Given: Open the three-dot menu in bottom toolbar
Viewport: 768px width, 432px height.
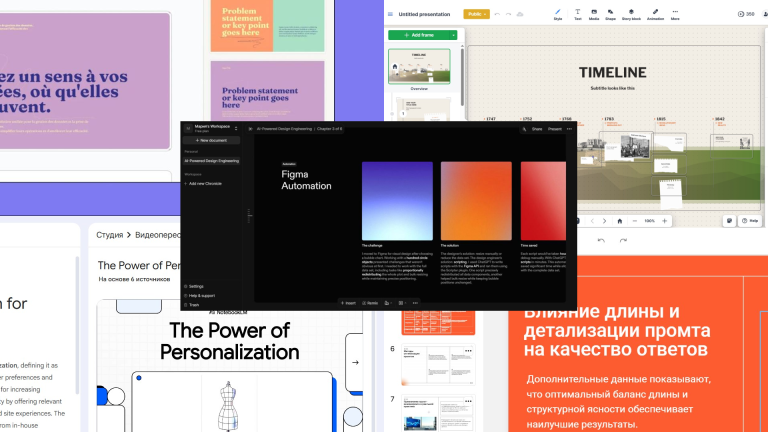Looking at the screenshot, I should [415, 303].
